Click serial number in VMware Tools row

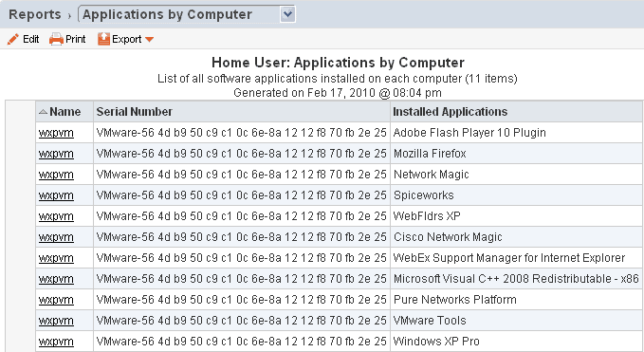[x=242, y=322]
